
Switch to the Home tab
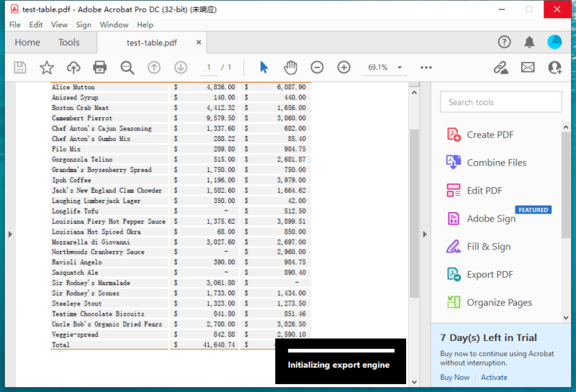tap(27, 42)
